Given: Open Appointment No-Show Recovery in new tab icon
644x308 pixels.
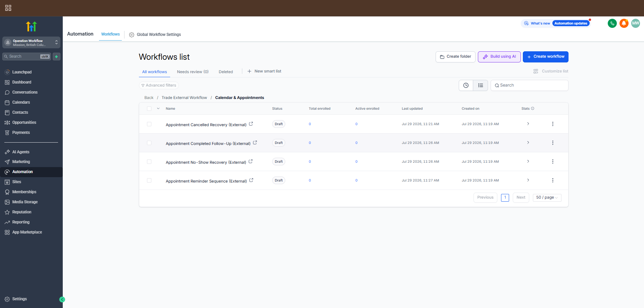Looking at the screenshot, I should [251, 161].
